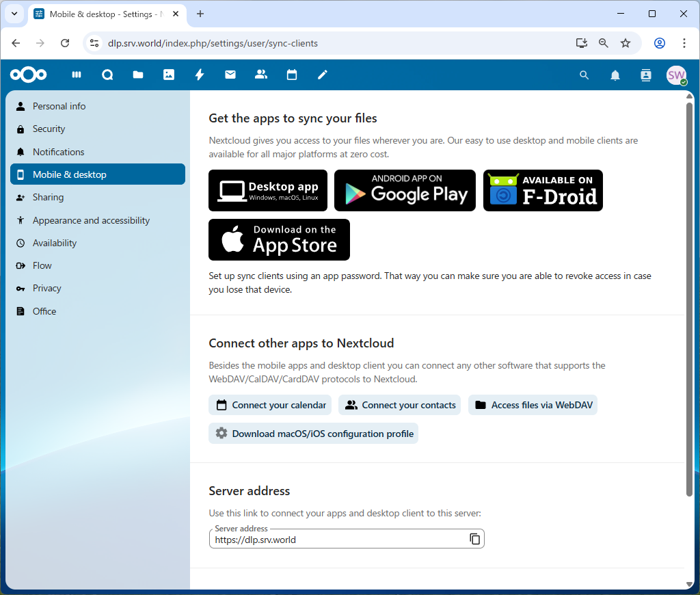Open the Calendar app in top bar
The height and width of the screenshot is (595, 700).
[x=292, y=75]
